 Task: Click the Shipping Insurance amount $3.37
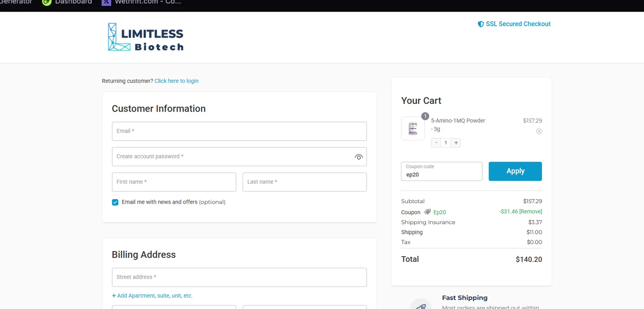[535, 222]
